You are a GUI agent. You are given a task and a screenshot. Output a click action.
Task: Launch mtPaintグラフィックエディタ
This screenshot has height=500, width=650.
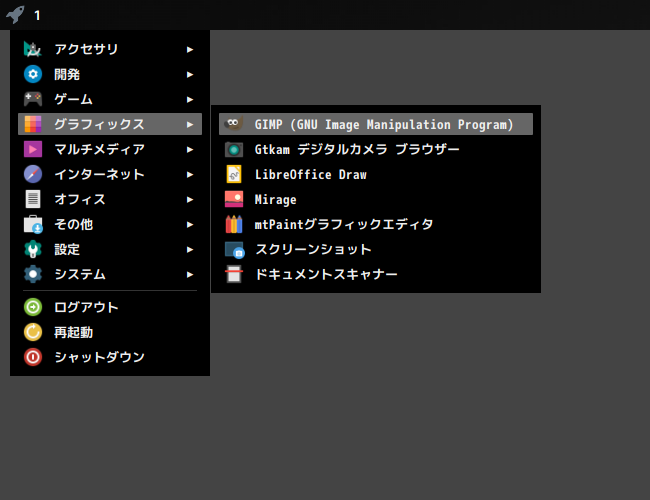376,224
